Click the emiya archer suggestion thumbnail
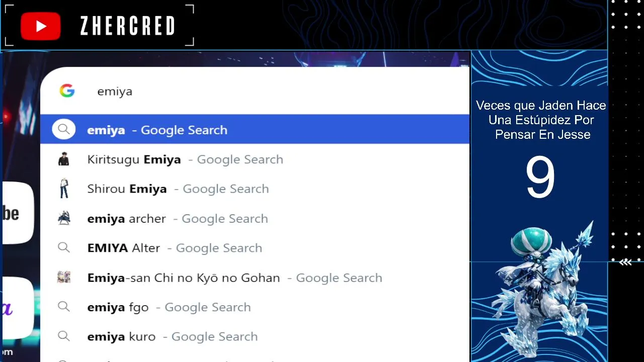This screenshot has width=644, height=362. pos(64,218)
